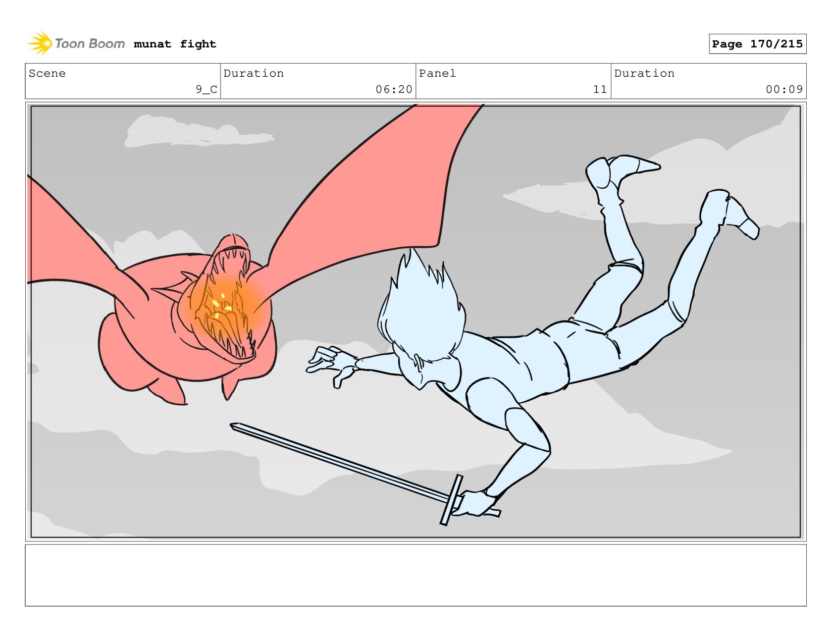This screenshot has height=644, width=832.
Task: Click the empty notes box below panel
Action: pos(415,575)
